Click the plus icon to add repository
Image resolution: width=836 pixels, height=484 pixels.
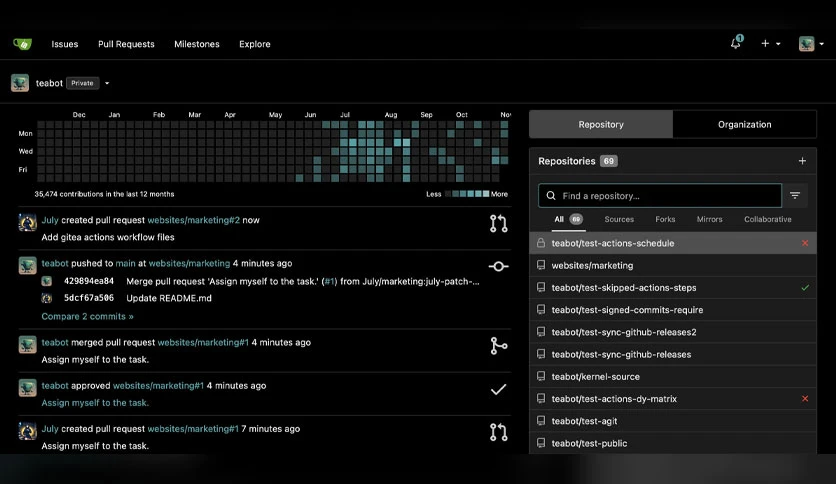[x=802, y=161]
